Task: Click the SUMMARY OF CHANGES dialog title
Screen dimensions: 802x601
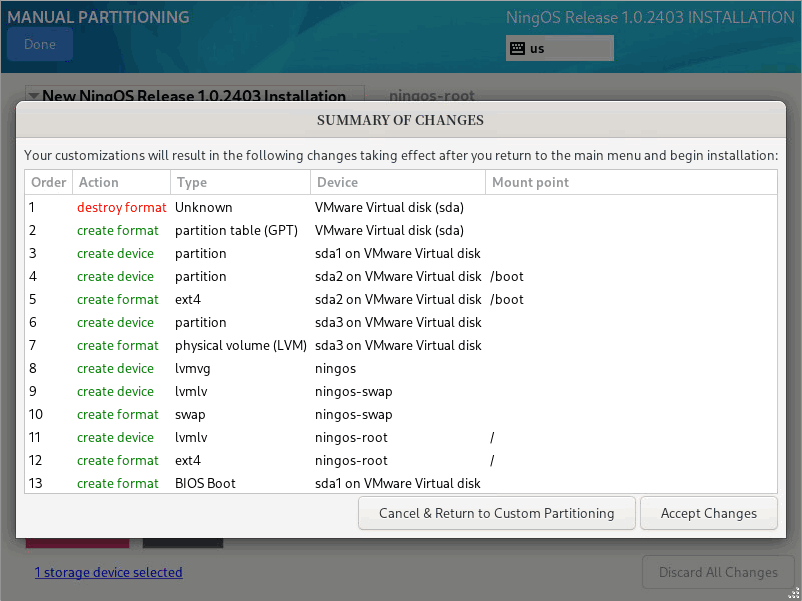Action: [400, 120]
